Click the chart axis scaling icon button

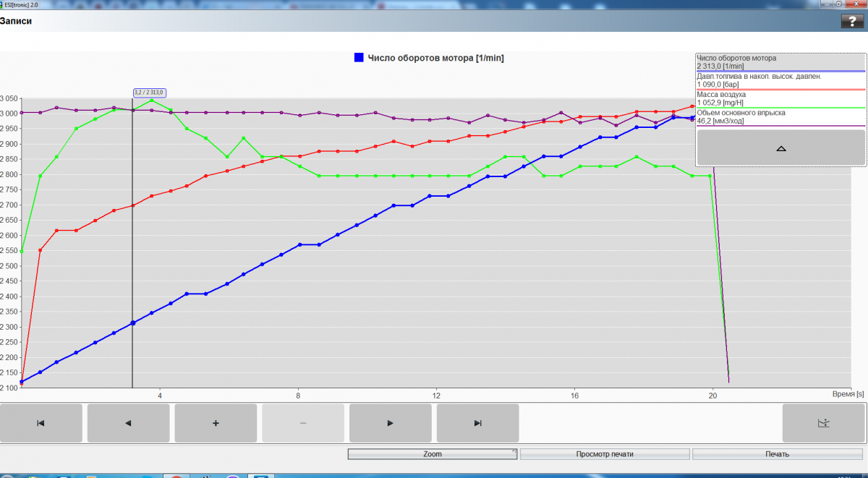tap(823, 423)
